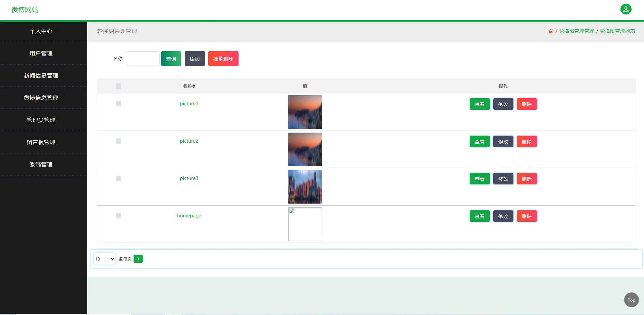Viewport: 644px width, 315px height.
Task: Click the 操作 column header
Action: coord(503,86)
